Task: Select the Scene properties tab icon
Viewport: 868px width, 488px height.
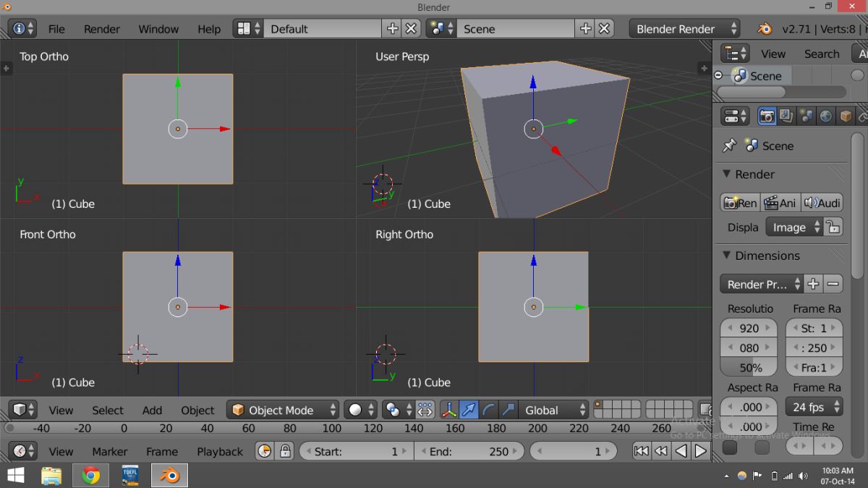Action: (x=806, y=116)
